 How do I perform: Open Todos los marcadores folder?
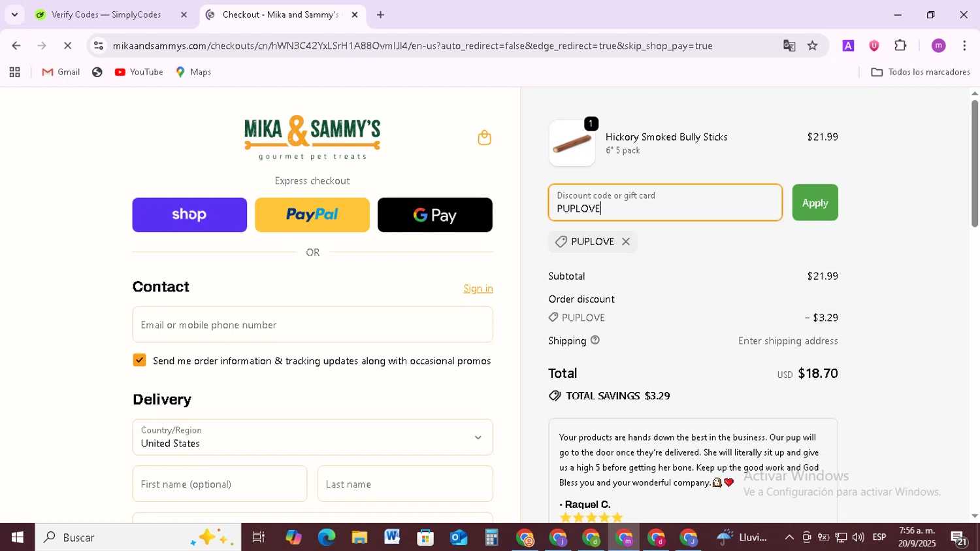pos(921,72)
